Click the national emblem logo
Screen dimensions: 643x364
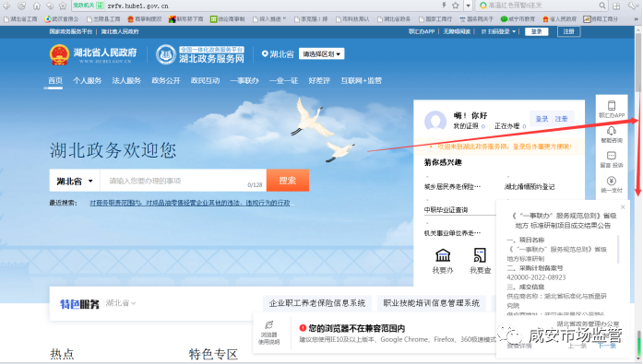click(x=59, y=54)
